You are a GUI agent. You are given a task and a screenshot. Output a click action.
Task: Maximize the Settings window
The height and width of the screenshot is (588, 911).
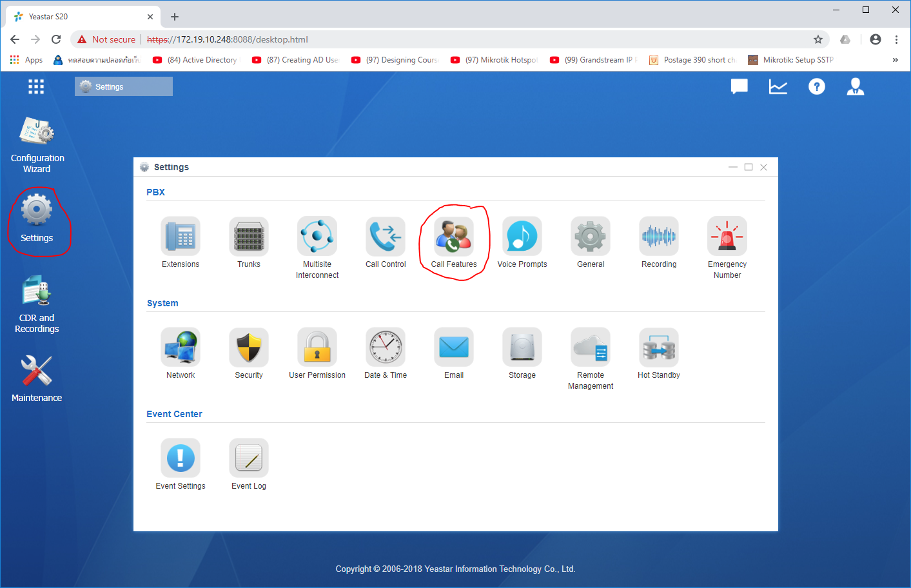[x=749, y=167]
